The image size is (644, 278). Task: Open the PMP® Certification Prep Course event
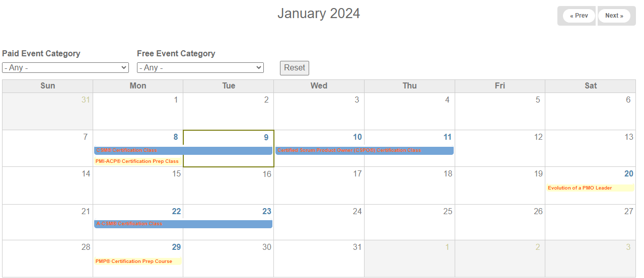[134, 261]
